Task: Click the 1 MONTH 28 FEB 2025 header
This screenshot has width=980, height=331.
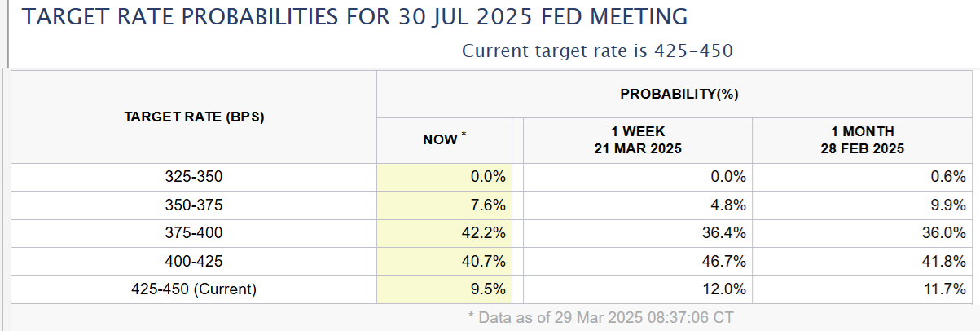Action: point(862,140)
